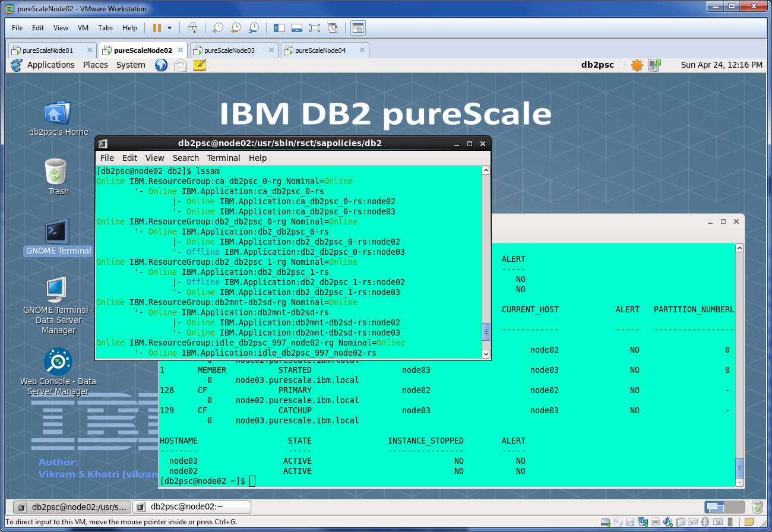Close the pureScaleNode01 tab
The height and width of the screenshot is (532, 772).
click(90, 50)
